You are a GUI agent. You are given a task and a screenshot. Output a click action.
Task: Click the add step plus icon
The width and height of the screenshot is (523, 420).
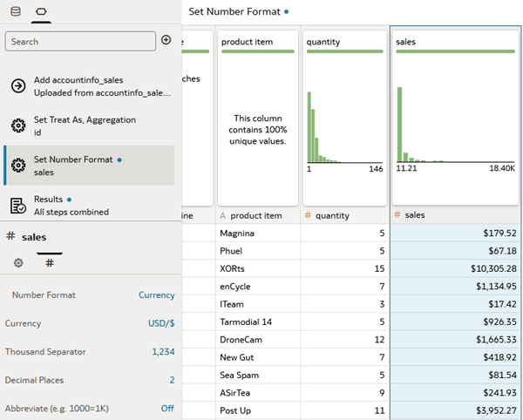pos(166,40)
